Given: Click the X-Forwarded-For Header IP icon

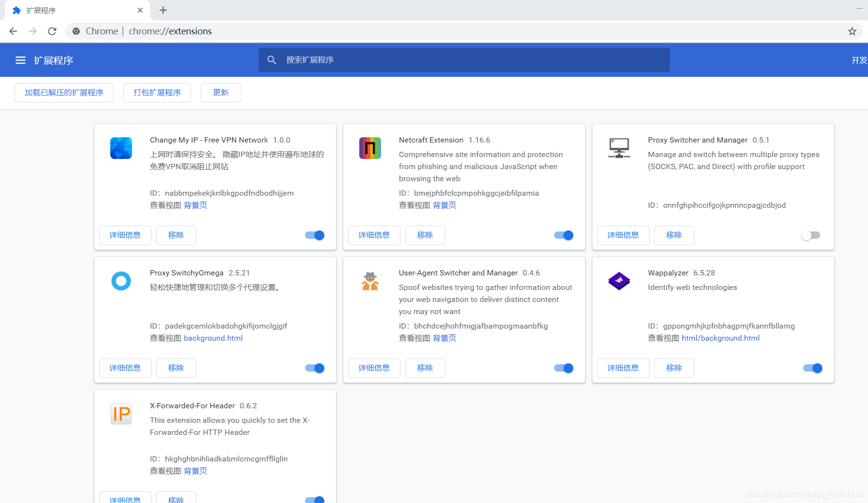Looking at the screenshot, I should coord(121,414).
